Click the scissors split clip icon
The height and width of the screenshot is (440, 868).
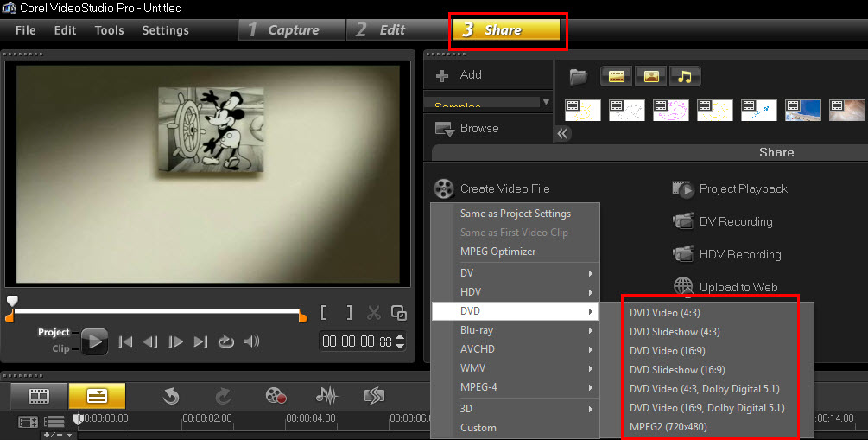click(x=374, y=313)
